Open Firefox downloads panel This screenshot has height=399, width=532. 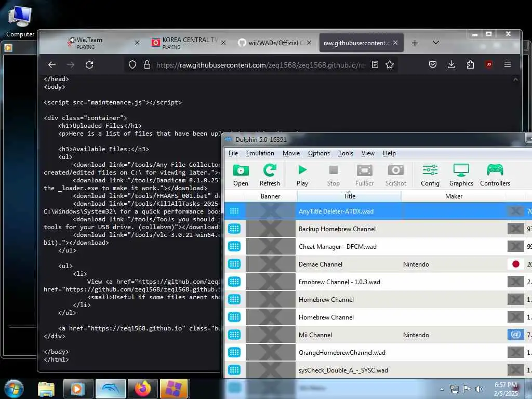[451, 64]
